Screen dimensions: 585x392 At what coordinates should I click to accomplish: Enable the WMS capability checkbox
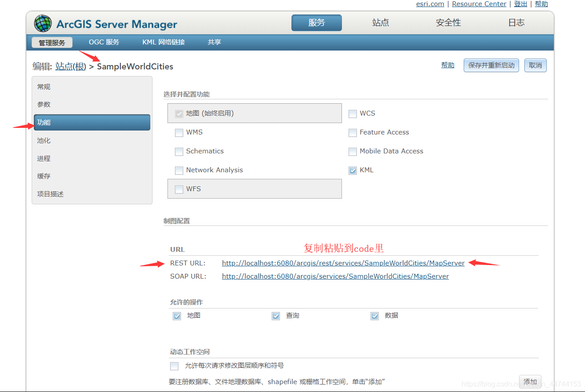[x=179, y=133]
